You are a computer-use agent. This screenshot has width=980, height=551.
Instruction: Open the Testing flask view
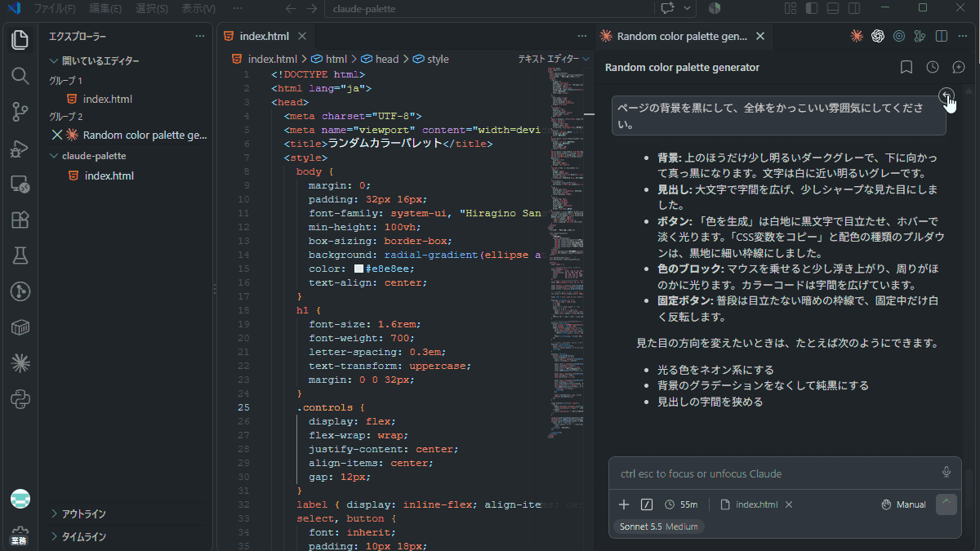20,256
